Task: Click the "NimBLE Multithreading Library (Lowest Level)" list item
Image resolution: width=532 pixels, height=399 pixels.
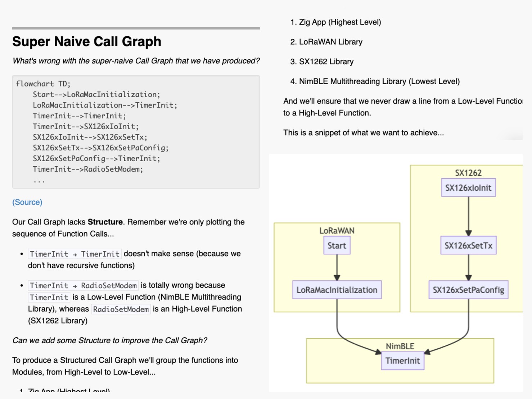Action: [x=379, y=81]
